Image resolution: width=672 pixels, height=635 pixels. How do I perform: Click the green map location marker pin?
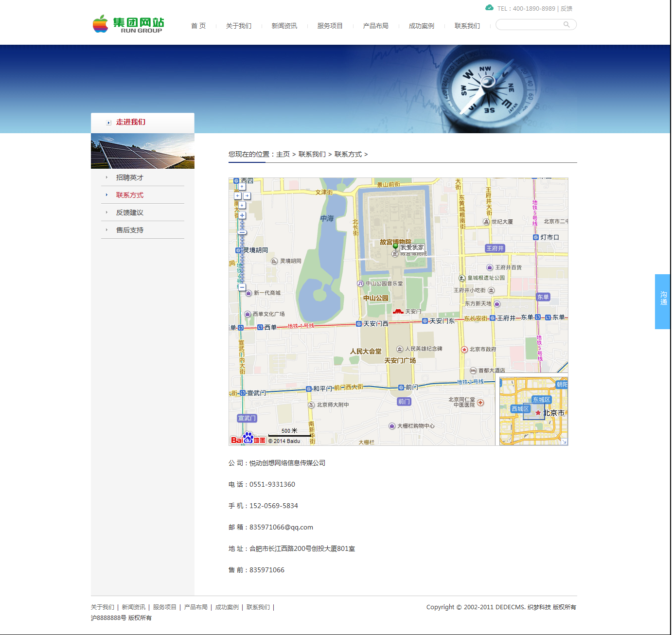click(395, 246)
